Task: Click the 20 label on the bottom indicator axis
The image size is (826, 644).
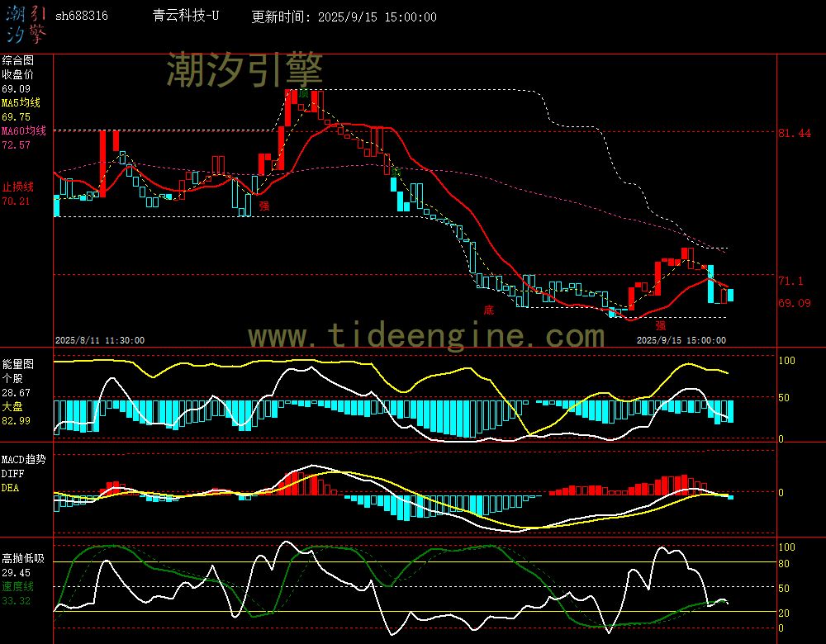Action: (x=784, y=613)
